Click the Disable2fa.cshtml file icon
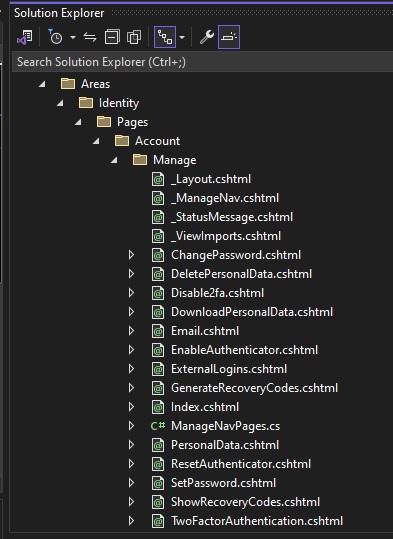This screenshot has height=539, width=393. point(158,293)
